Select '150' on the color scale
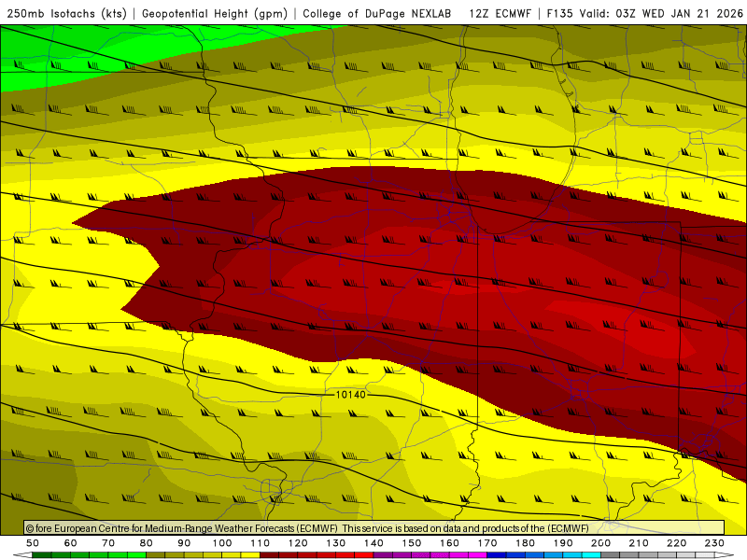This screenshot has height=560, width=747. [412, 543]
